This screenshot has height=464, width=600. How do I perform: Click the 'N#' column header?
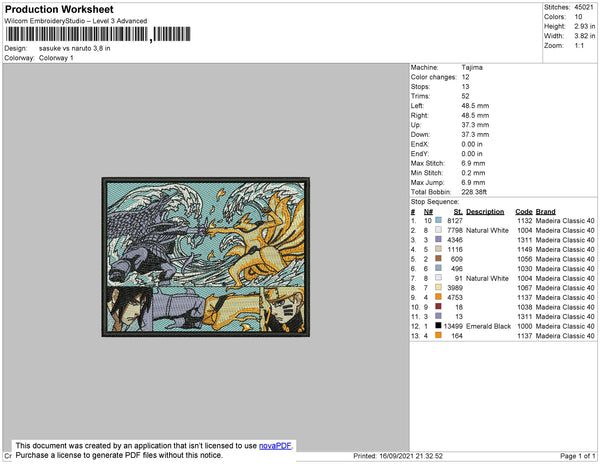coord(428,212)
